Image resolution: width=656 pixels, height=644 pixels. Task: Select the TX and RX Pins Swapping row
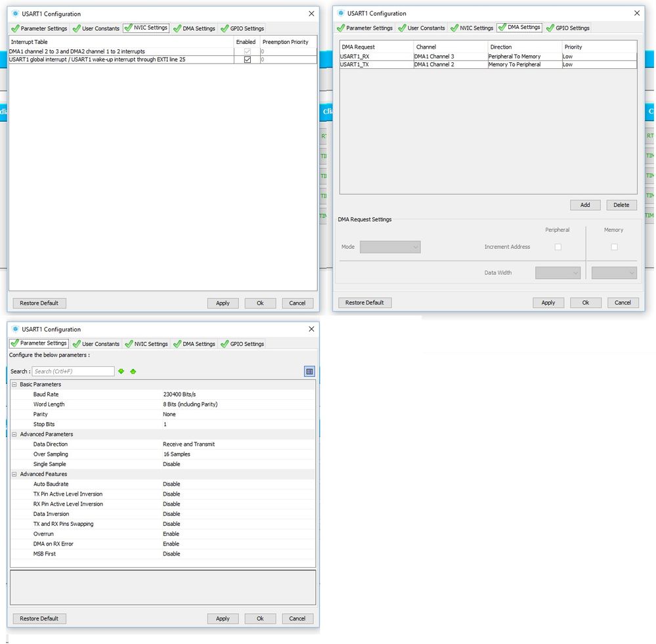pyautogui.click(x=163, y=524)
